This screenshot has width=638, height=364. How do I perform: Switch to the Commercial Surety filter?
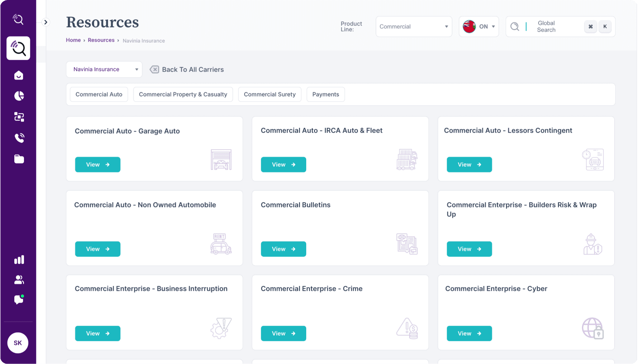point(269,94)
